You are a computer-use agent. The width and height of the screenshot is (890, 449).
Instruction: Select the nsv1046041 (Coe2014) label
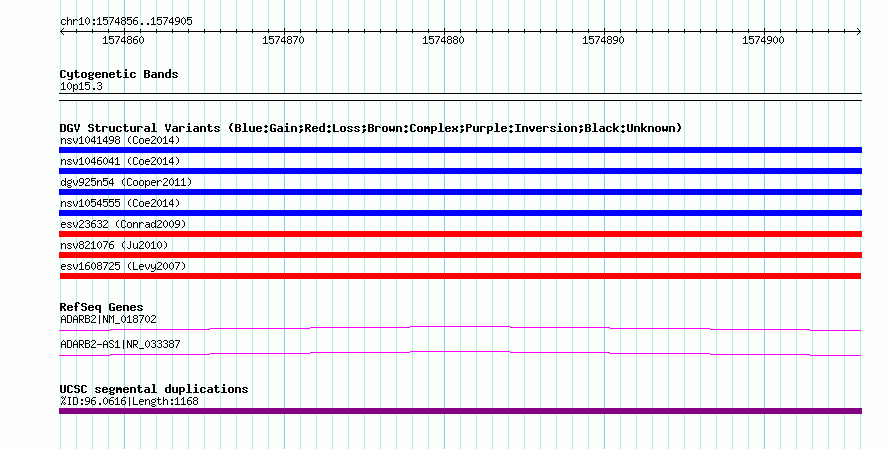pos(120,161)
